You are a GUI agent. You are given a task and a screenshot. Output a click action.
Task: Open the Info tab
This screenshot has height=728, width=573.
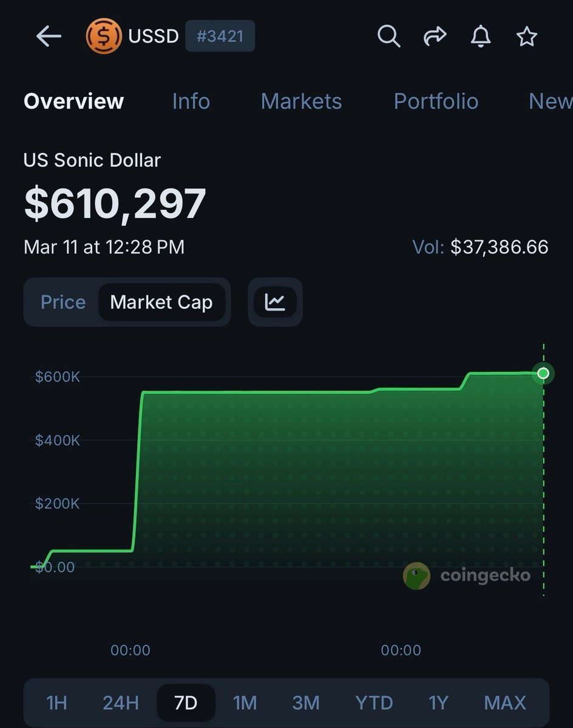(191, 101)
